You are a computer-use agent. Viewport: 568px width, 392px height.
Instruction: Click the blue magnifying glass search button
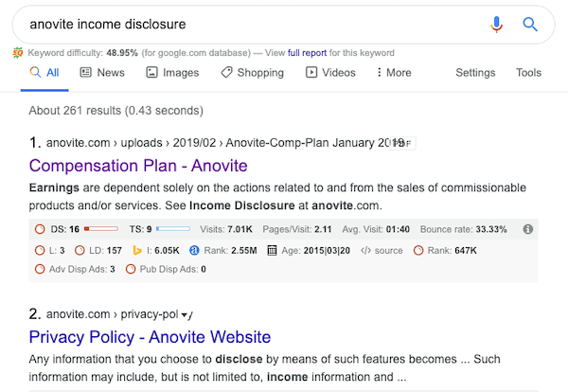pyautogui.click(x=529, y=25)
